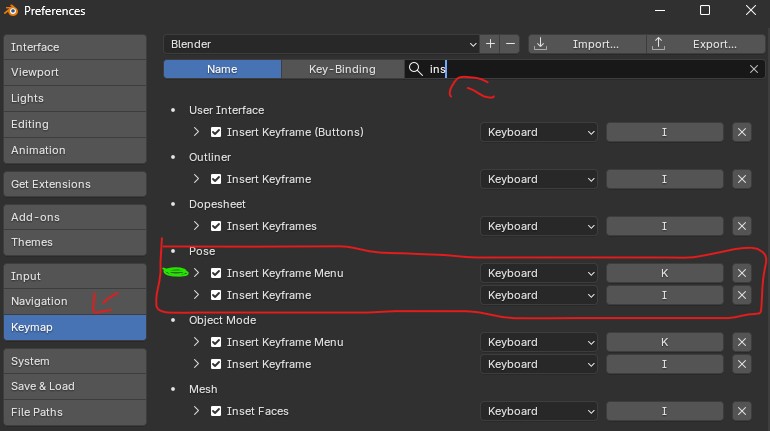This screenshot has width=770, height=431.
Task: Disable Insert Keyframe (Buttons) checkbox
Action: click(216, 132)
